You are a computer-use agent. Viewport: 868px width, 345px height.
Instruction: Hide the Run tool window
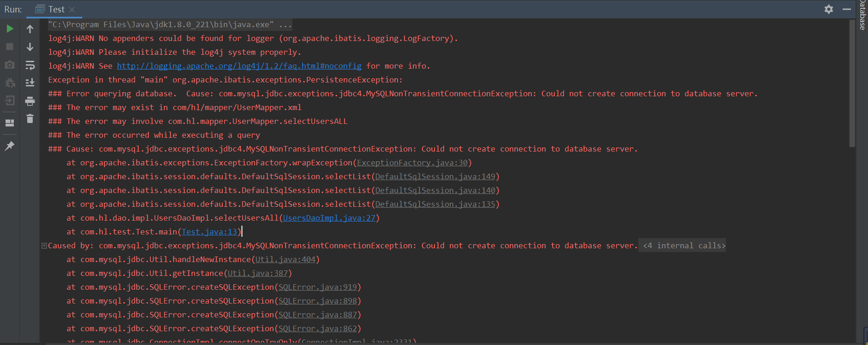[847, 9]
